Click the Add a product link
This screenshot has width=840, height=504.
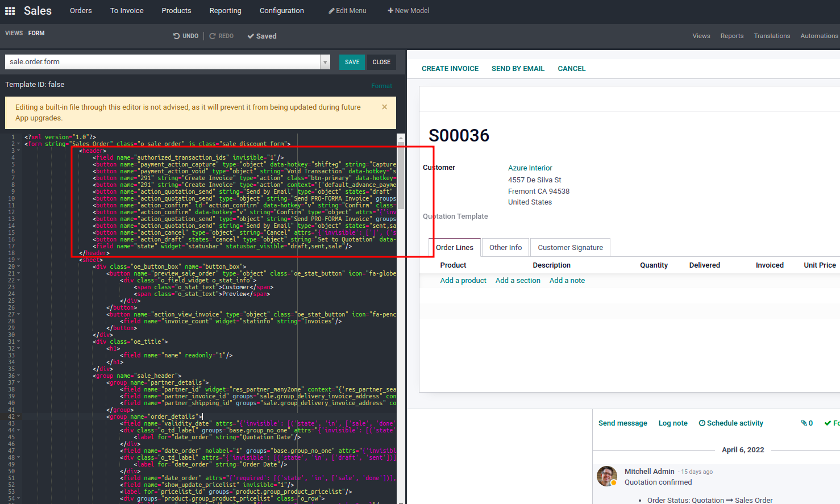click(463, 281)
